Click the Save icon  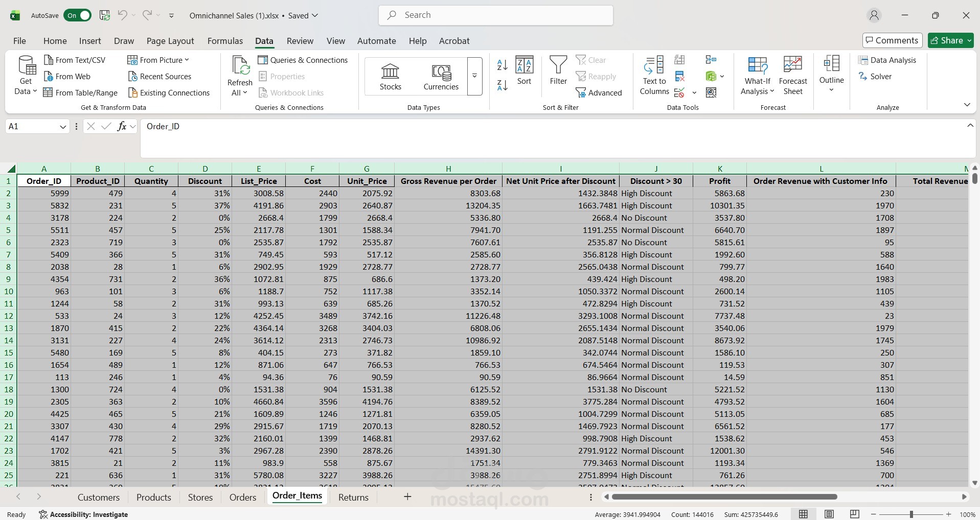tap(104, 15)
